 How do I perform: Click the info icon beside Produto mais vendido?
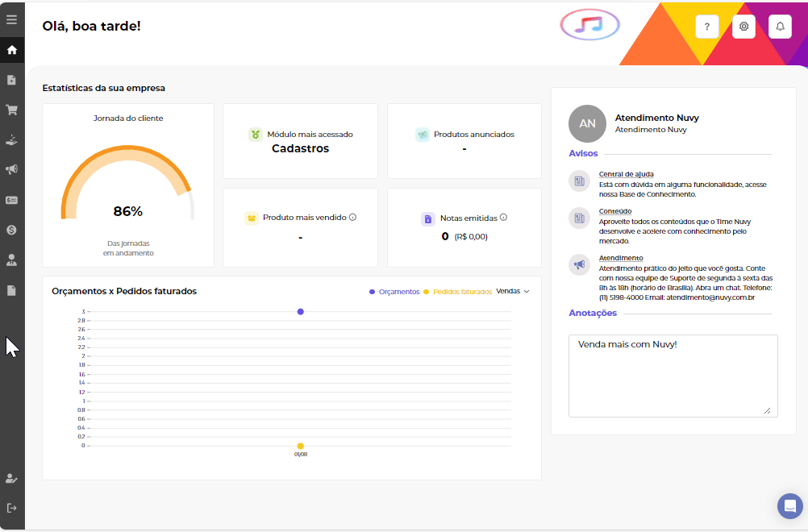(352, 217)
